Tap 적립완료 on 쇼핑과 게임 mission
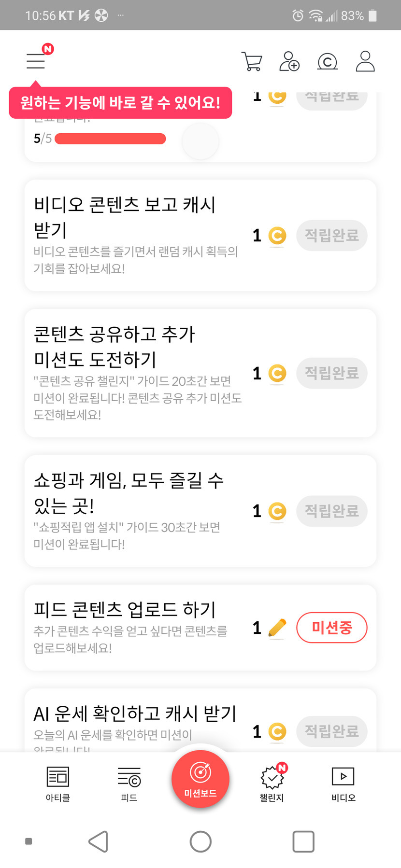The width and height of the screenshot is (401, 868). tap(331, 511)
